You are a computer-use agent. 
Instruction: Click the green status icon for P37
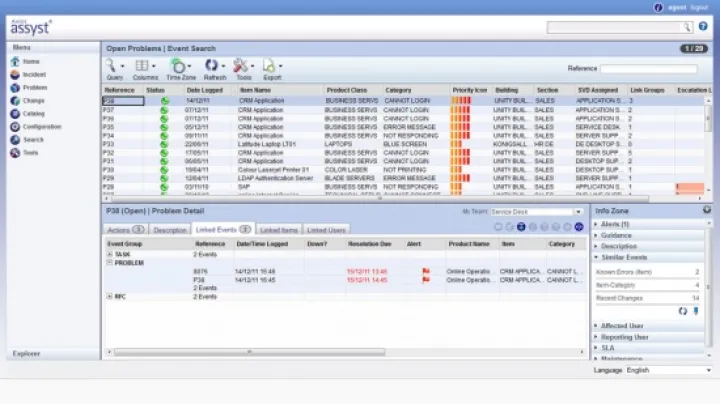click(x=164, y=110)
